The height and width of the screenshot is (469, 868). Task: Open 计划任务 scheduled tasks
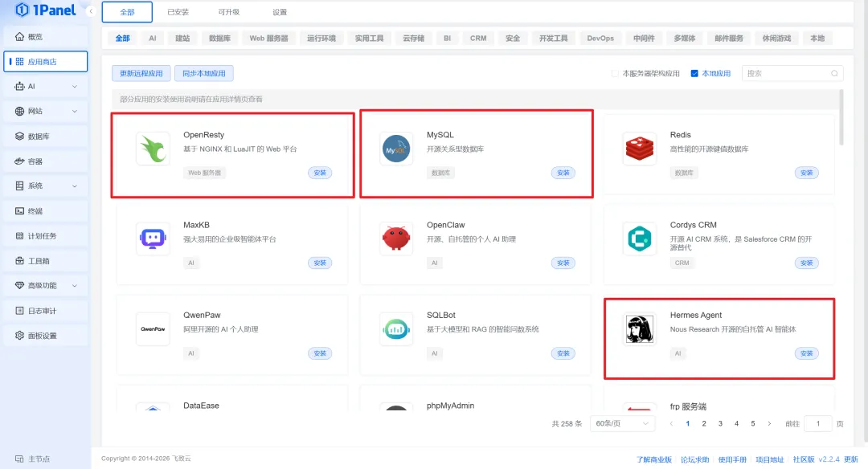(x=45, y=235)
